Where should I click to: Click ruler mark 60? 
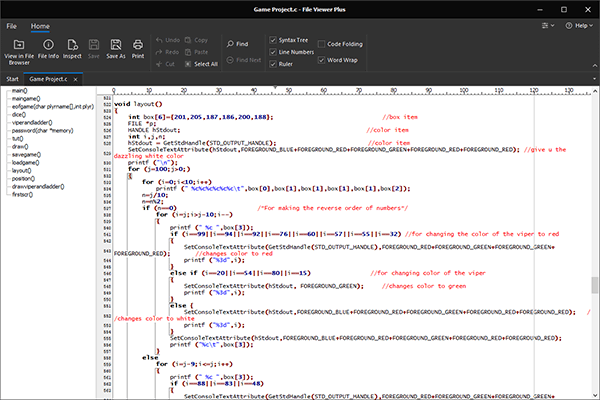324,90
